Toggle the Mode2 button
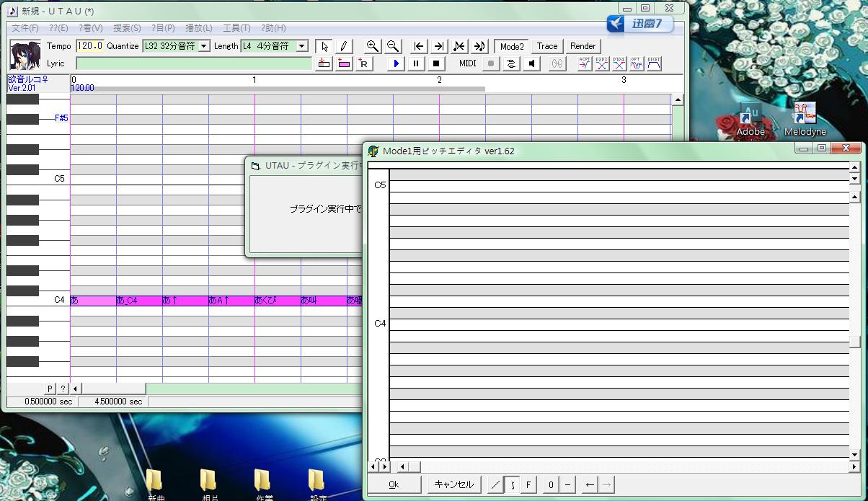Image resolution: width=868 pixels, height=501 pixels. coord(512,46)
